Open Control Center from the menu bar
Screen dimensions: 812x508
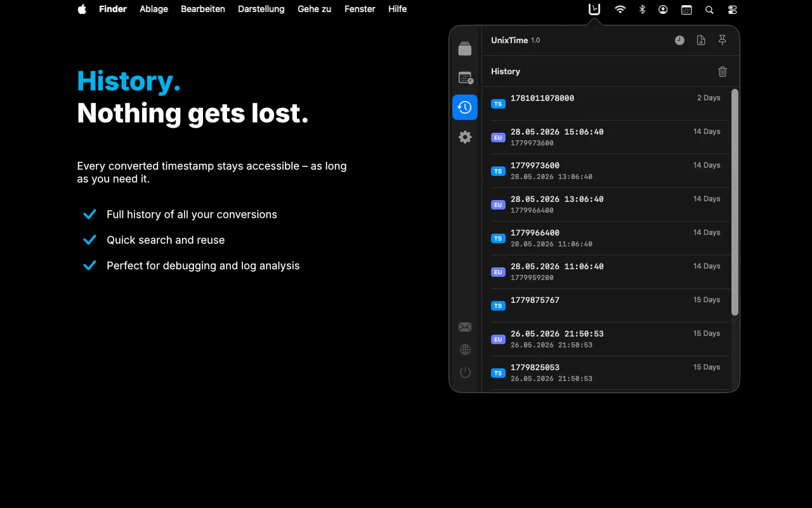[x=732, y=10]
